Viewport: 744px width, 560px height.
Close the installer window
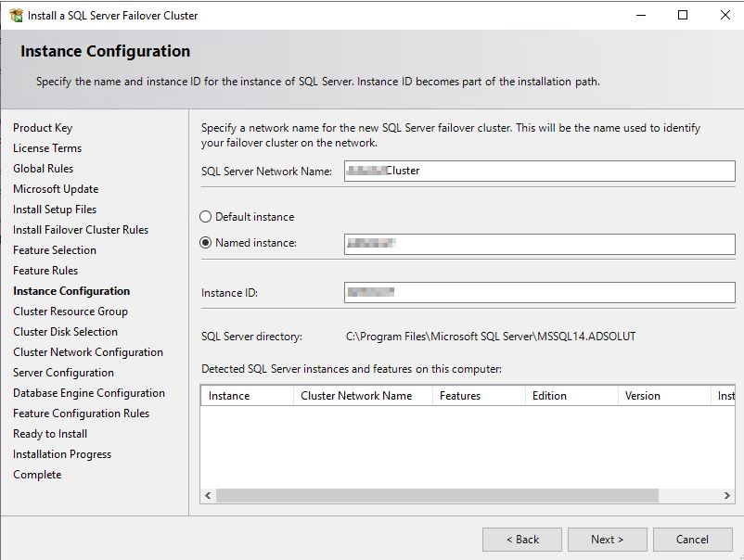coord(725,15)
